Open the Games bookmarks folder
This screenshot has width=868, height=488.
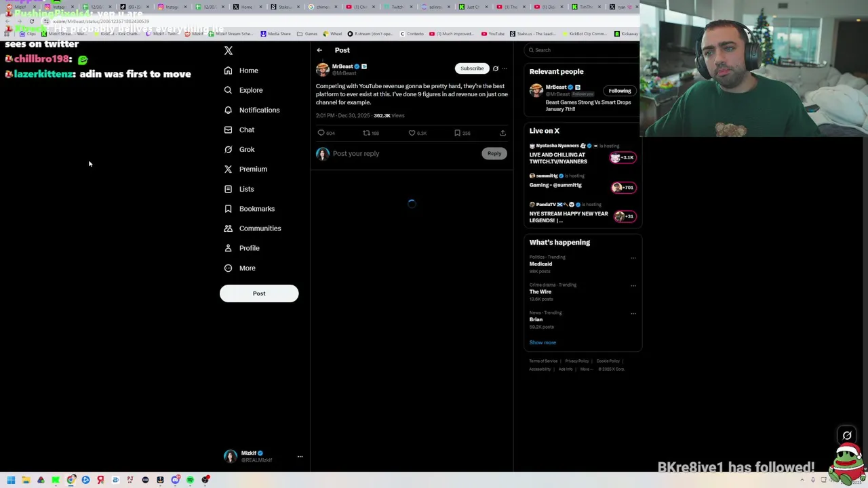(x=307, y=34)
